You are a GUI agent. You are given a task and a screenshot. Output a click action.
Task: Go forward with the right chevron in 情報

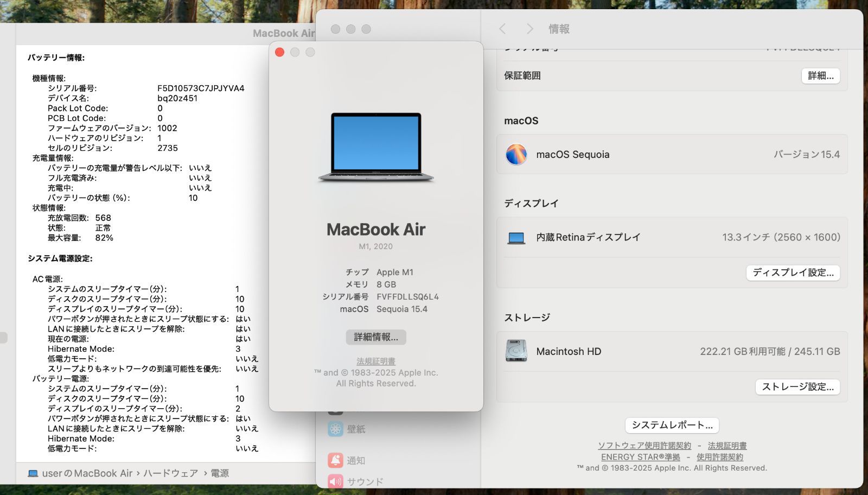529,29
